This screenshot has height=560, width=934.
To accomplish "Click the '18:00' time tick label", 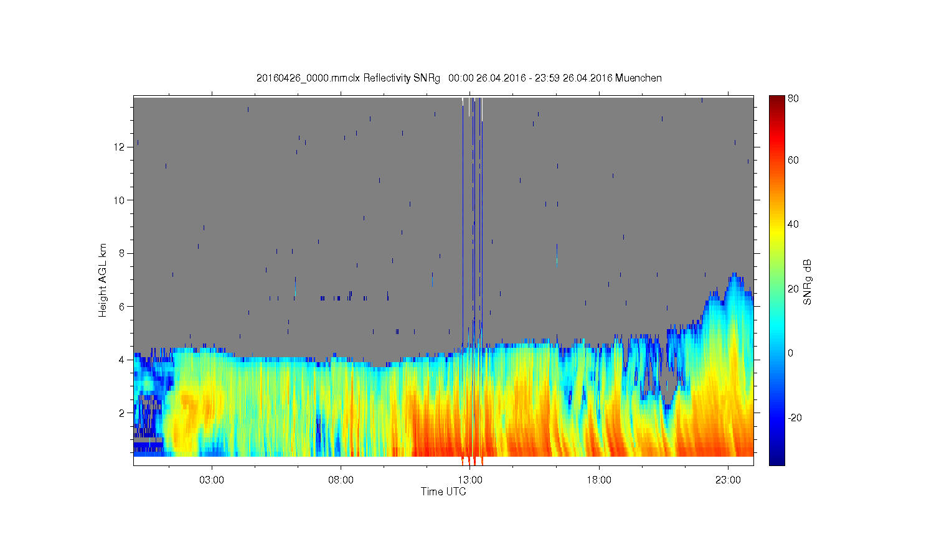I will point(599,480).
